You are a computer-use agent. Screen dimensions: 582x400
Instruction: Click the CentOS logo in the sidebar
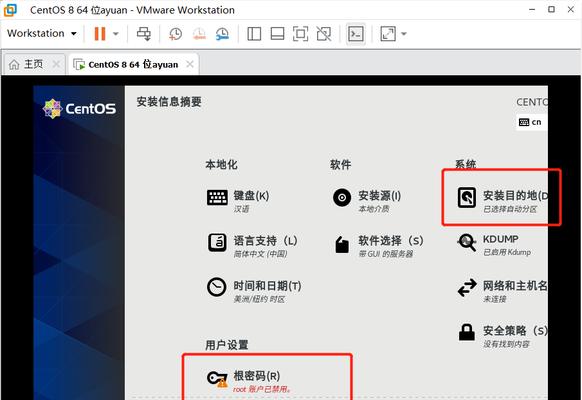79,109
